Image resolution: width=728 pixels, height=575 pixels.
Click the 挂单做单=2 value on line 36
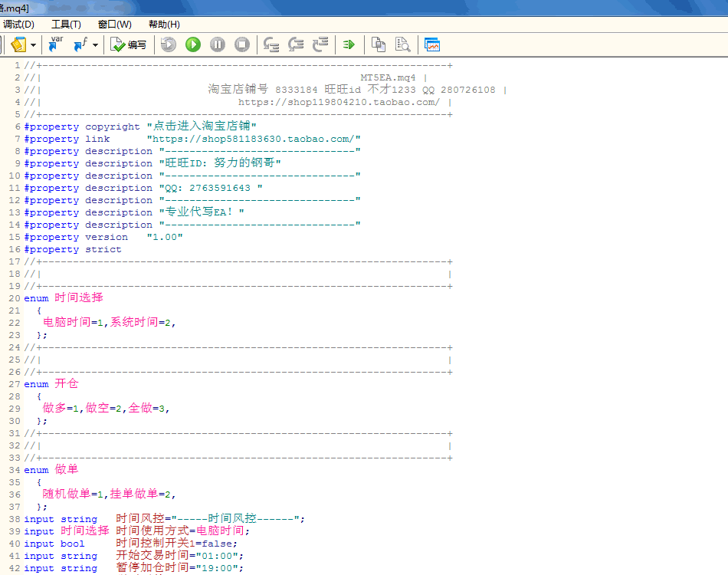pyautogui.click(x=140, y=495)
